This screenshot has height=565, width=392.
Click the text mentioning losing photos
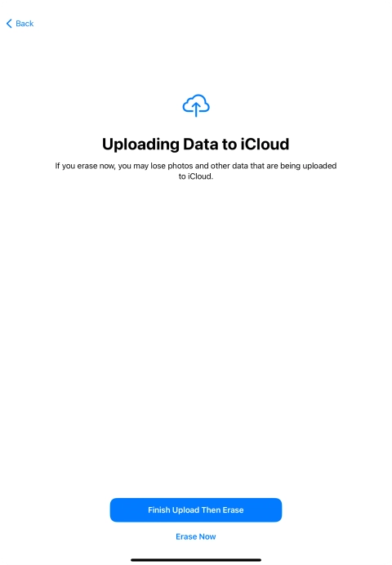196,171
